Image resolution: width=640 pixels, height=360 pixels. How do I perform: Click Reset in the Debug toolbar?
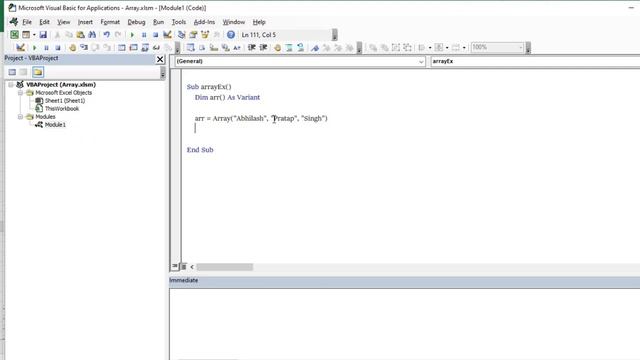pyautogui.click(x=58, y=48)
